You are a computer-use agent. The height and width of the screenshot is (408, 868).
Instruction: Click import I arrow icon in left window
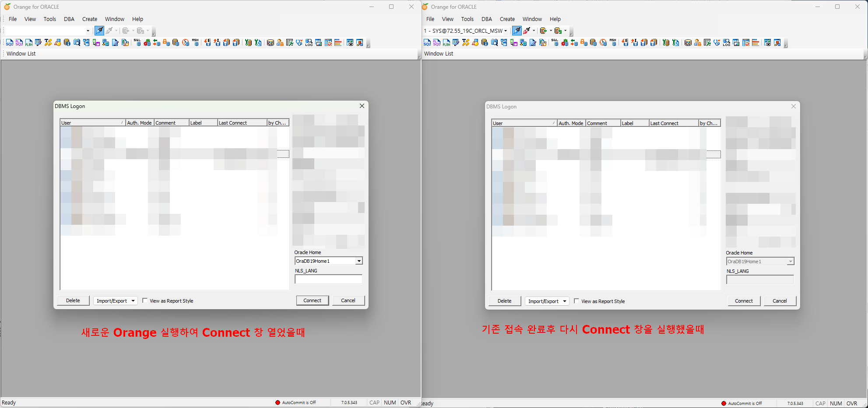point(217,42)
